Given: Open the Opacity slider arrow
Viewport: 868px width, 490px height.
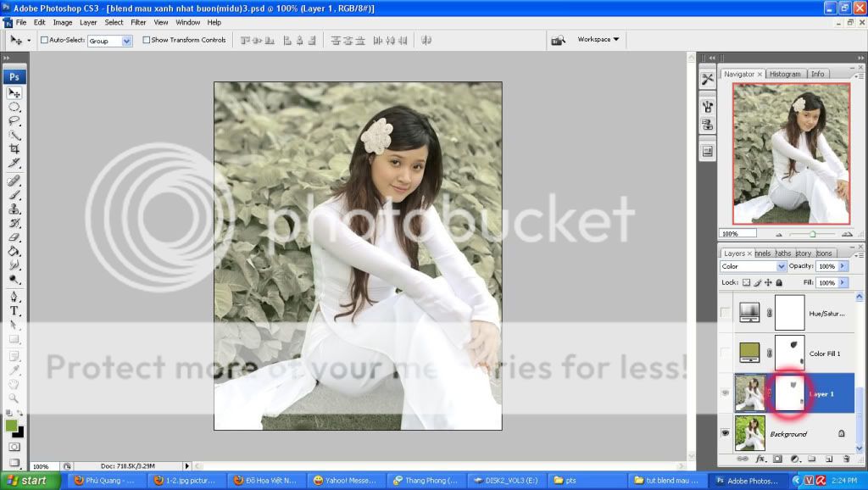Looking at the screenshot, I should (x=843, y=266).
